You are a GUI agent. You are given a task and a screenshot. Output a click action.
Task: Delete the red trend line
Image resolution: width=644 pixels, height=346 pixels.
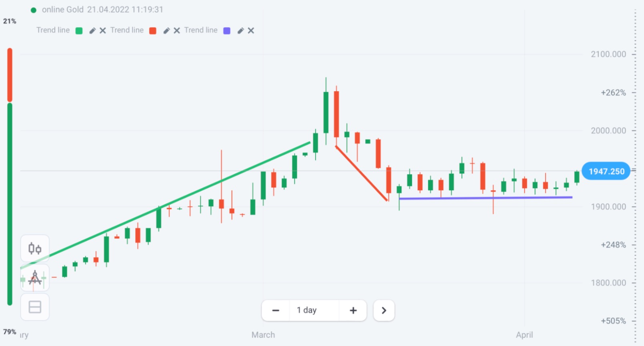click(x=177, y=31)
